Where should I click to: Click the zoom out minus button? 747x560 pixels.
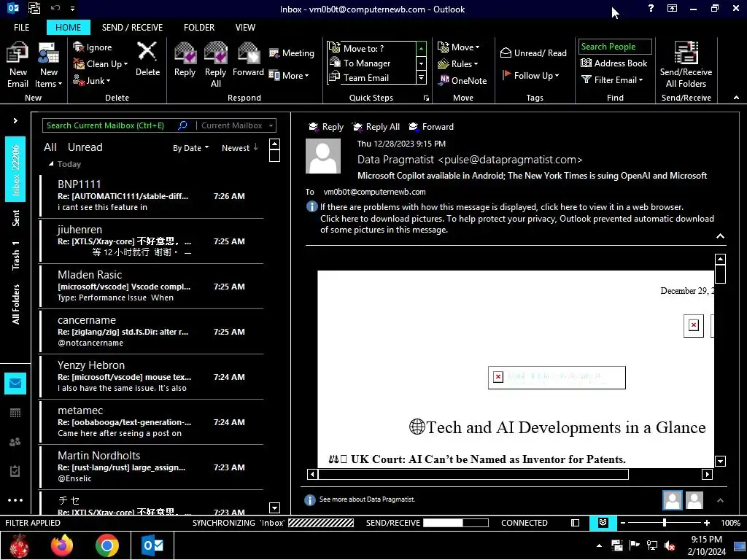(622, 522)
